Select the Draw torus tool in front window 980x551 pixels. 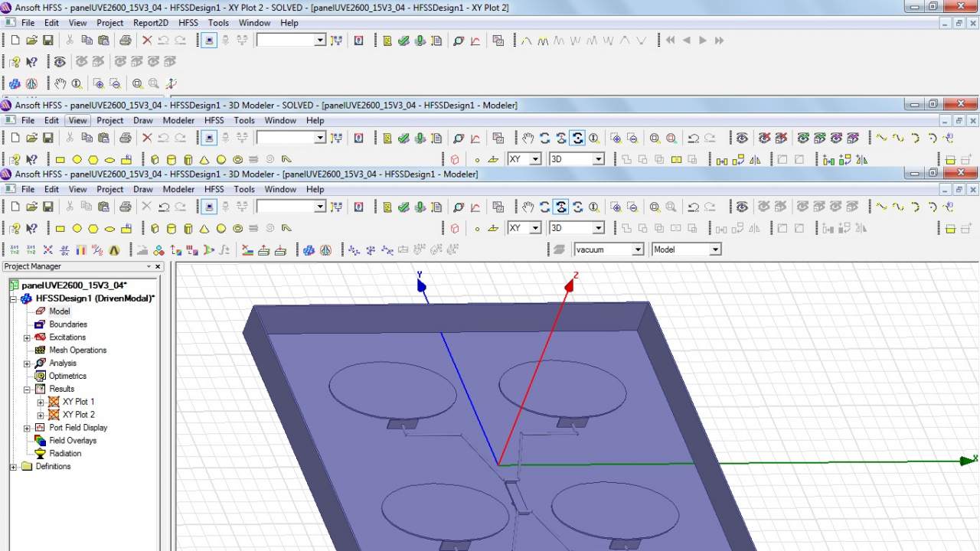coord(237,228)
